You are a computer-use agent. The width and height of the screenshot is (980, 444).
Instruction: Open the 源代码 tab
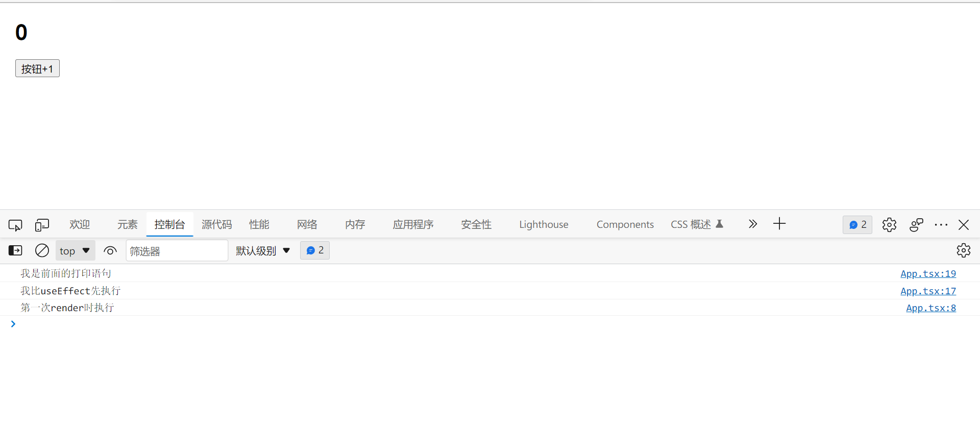point(216,224)
